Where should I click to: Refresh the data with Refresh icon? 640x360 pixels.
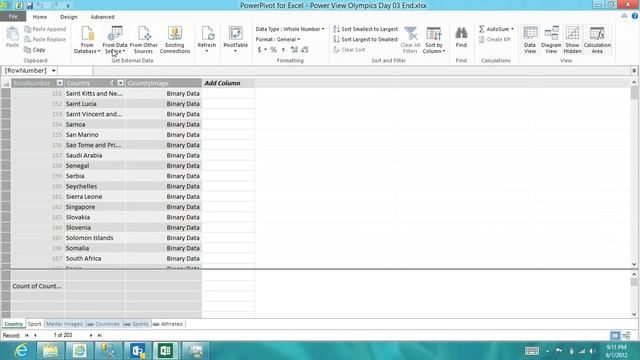click(207, 40)
